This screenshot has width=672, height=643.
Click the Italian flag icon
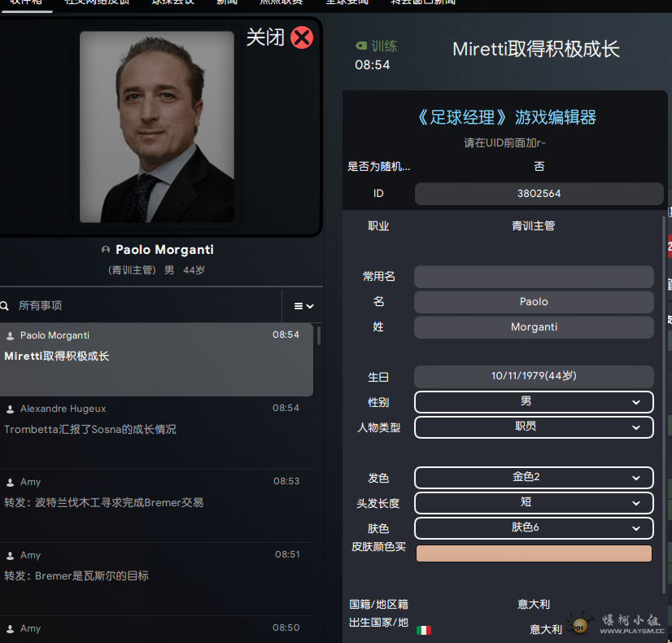tap(424, 630)
